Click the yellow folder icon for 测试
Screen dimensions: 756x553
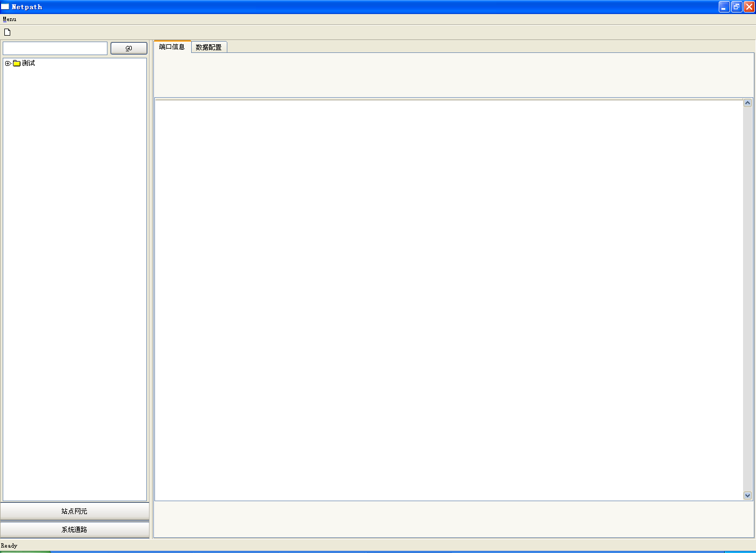pyautogui.click(x=17, y=63)
